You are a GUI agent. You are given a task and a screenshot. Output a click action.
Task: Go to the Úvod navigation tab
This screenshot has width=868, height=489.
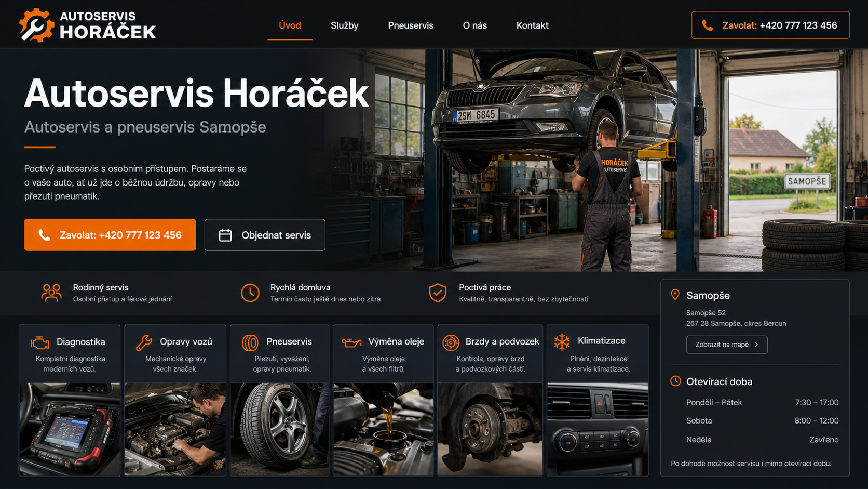290,25
